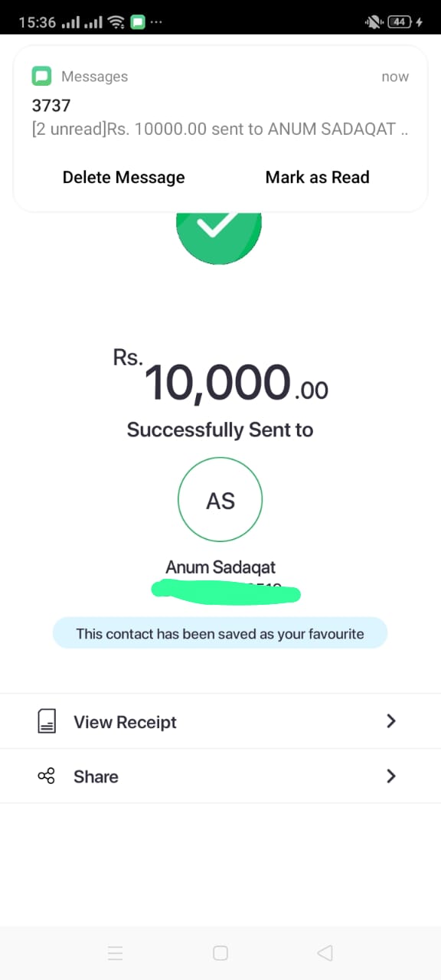Tap Mark as Read in notification
This screenshot has height=980, width=441.
318,178
